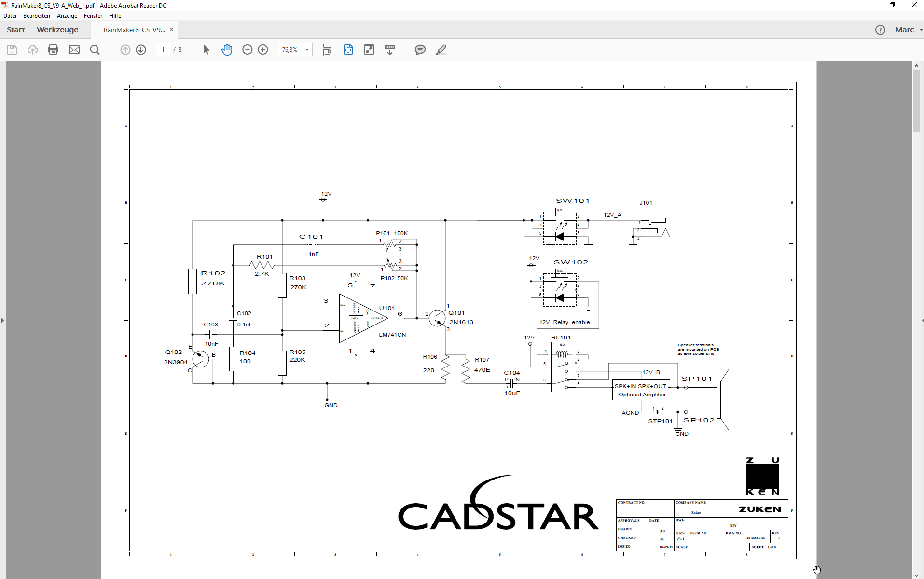Close the RainMaker8_CS_V9 document tab
This screenshot has height=579, width=924.
[x=171, y=30]
